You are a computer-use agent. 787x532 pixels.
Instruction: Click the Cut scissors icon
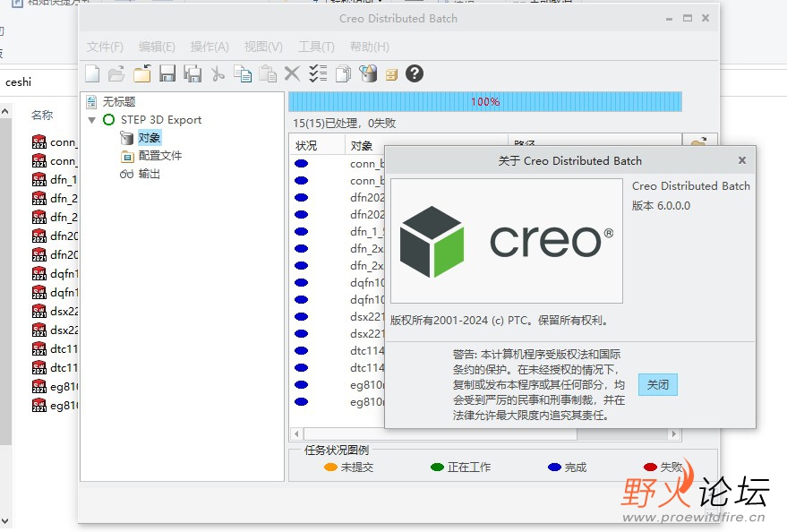click(x=218, y=73)
